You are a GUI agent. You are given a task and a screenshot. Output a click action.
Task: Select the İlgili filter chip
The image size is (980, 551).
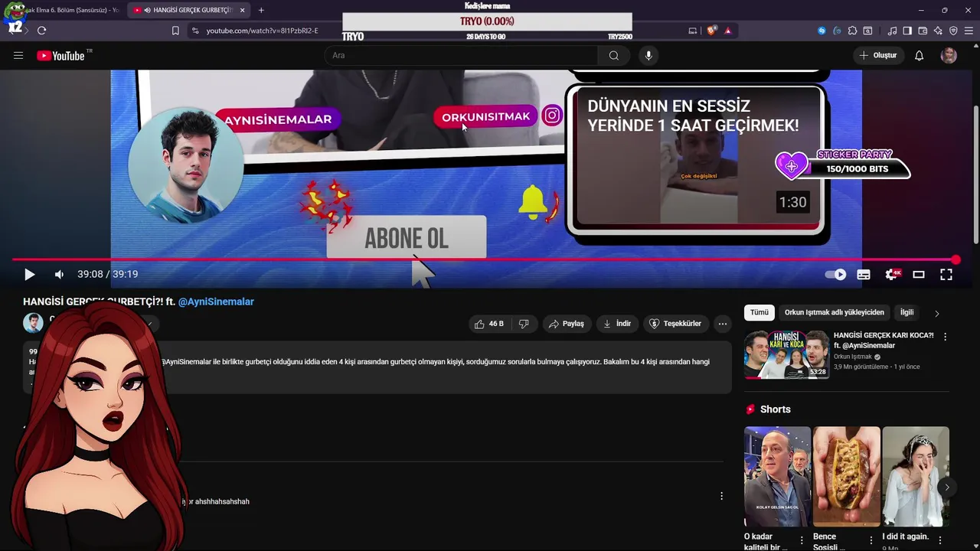pos(906,312)
